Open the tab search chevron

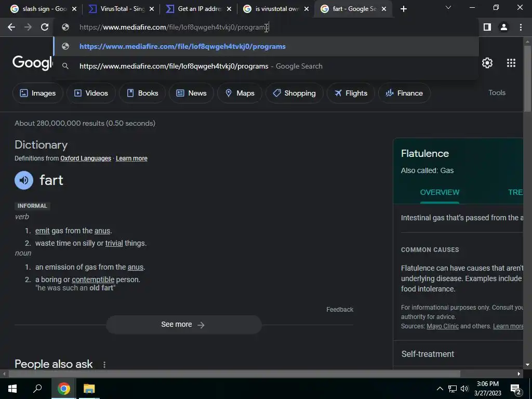[448, 7]
